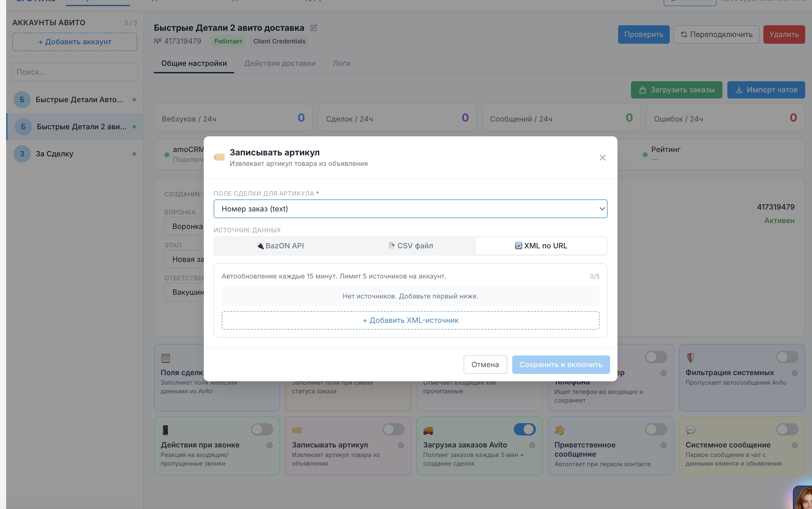The height and width of the screenshot is (509, 812).
Task: Click the speech bubble icon on Системное сообщение
Action: (690, 430)
